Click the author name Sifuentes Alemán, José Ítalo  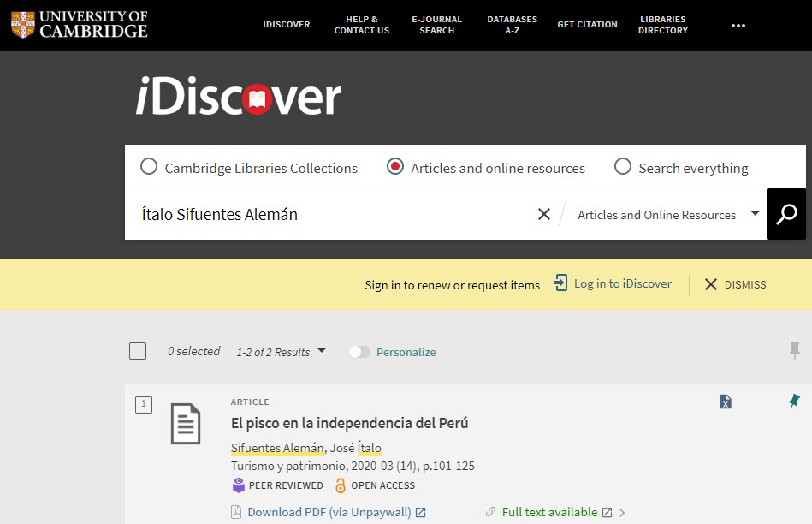pyautogui.click(x=306, y=448)
